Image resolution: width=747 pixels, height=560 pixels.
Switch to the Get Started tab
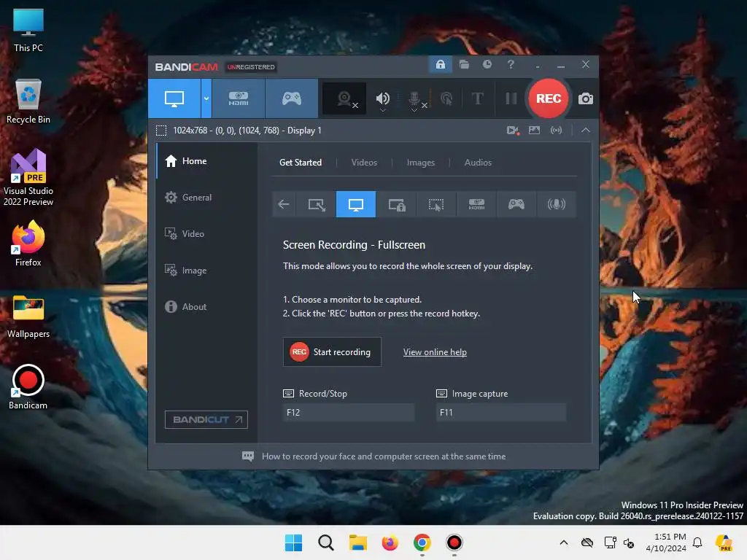(300, 163)
